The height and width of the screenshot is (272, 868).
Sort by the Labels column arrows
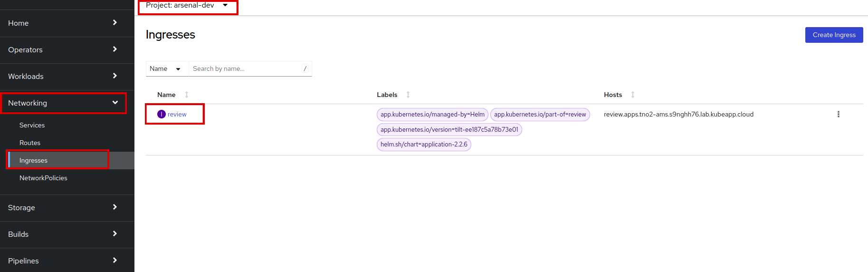[x=408, y=95]
